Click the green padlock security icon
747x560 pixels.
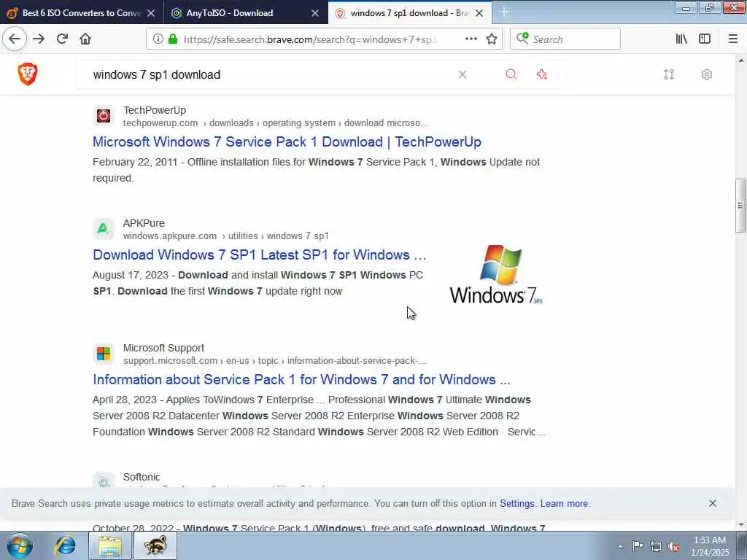click(x=173, y=39)
